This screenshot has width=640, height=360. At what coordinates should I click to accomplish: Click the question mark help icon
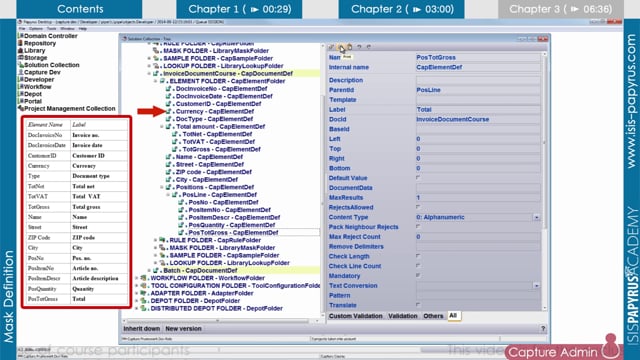pyautogui.click(x=543, y=329)
